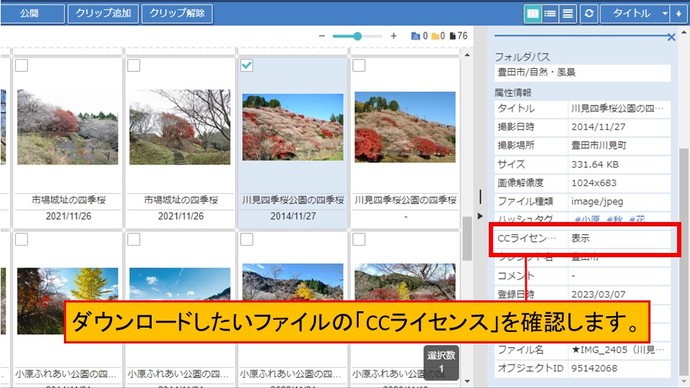
Task: Open first 市場城址の四季桜 (2021/11/26) thumbnail
Action: (x=68, y=127)
